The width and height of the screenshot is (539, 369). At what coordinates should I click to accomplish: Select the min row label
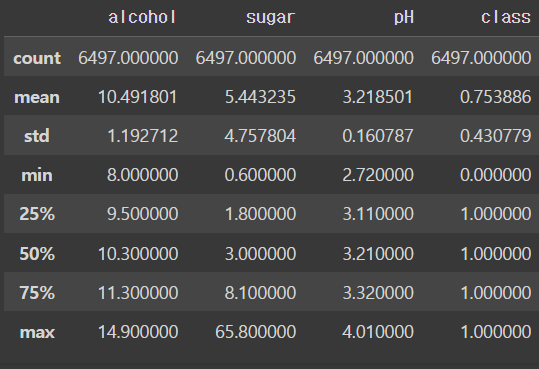(x=37, y=175)
